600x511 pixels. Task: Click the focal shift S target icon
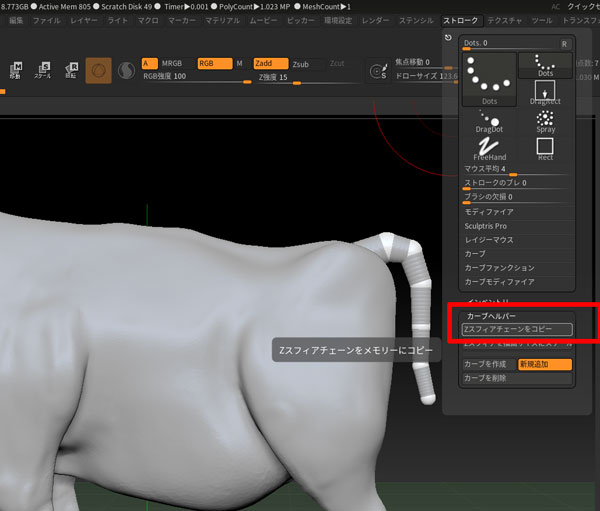pos(378,71)
